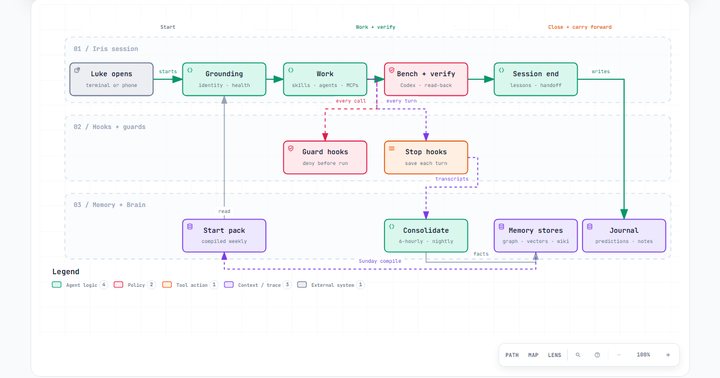This screenshot has width=720, height=378.
Task: Click the database icon on Memory stores
Action: (501, 226)
